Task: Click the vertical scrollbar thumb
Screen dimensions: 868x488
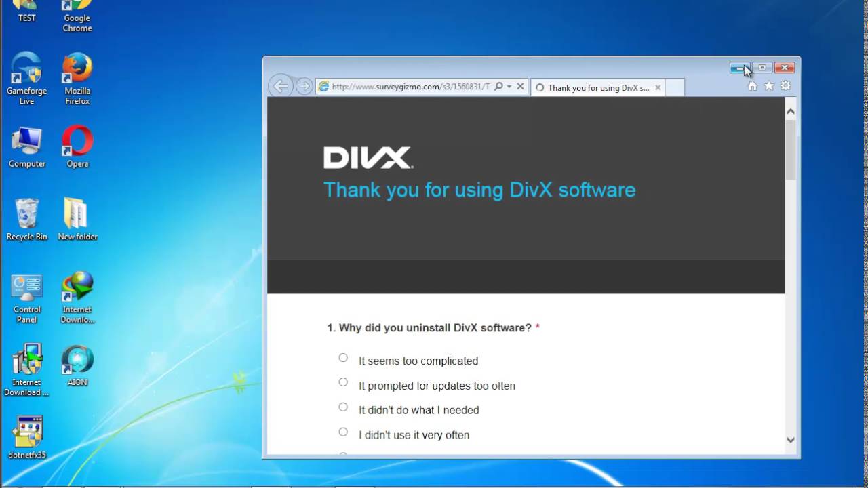Action: [790, 150]
